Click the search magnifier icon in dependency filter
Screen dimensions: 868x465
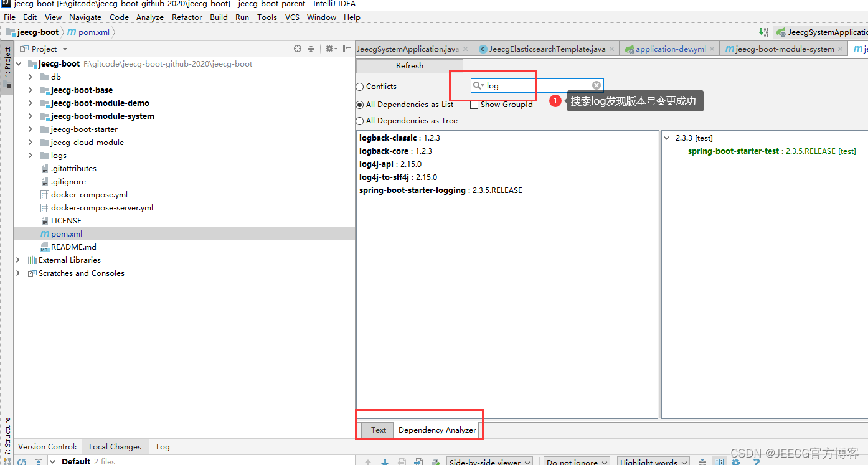pyautogui.click(x=478, y=85)
